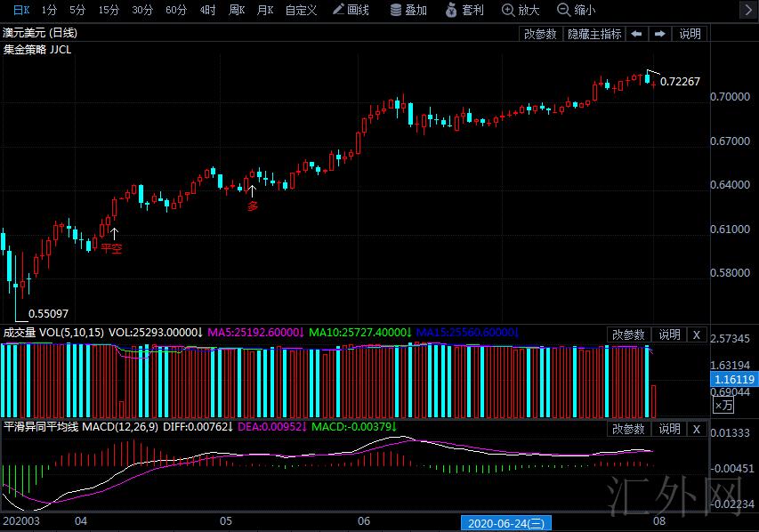The image size is (759, 532).
Task: Click 改参数 in the MACD panel
Action: coord(628,429)
